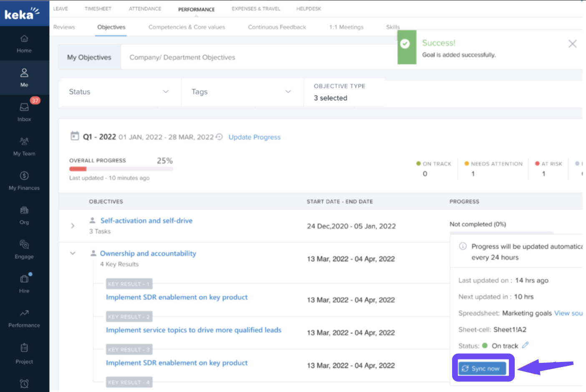Select the Timesheet menu item
Viewport: 586px width, 392px height.
[x=98, y=9]
